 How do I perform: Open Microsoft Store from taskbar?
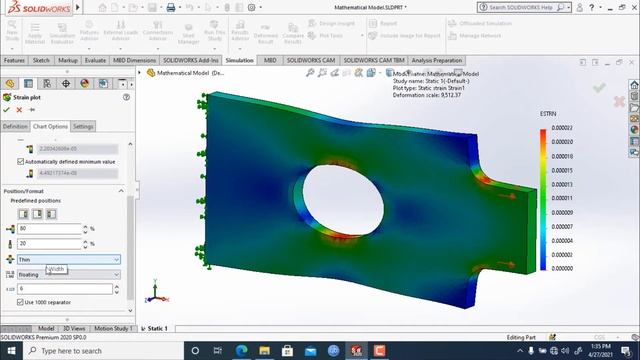point(287,351)
